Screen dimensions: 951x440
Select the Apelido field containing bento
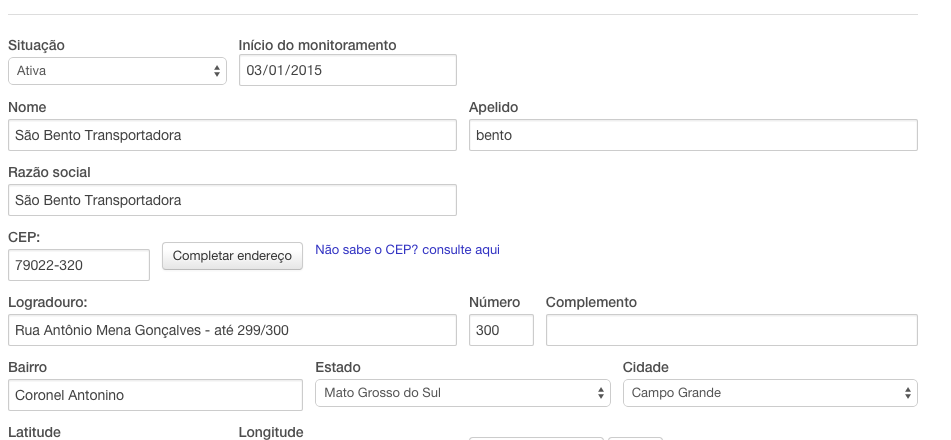pos(693,135)
